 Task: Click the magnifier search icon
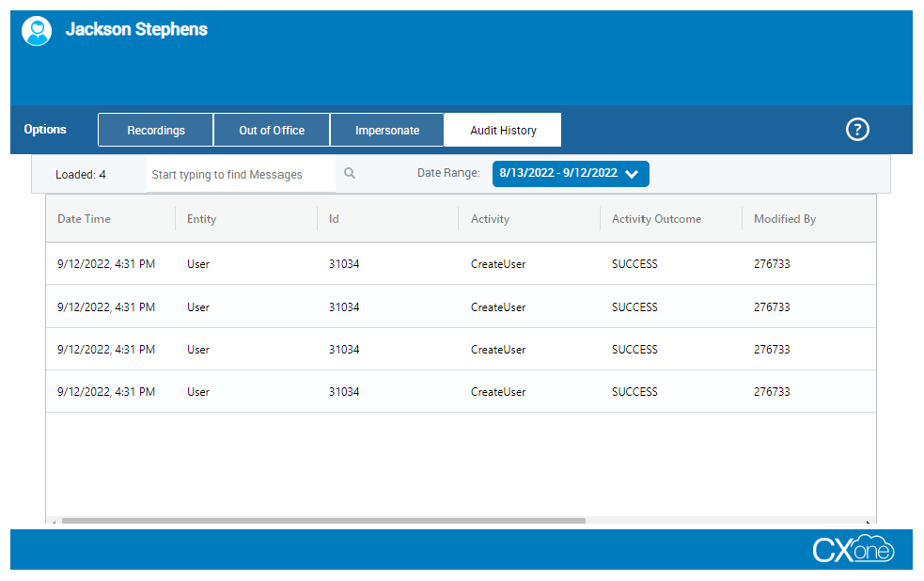(x=350, y=173)
